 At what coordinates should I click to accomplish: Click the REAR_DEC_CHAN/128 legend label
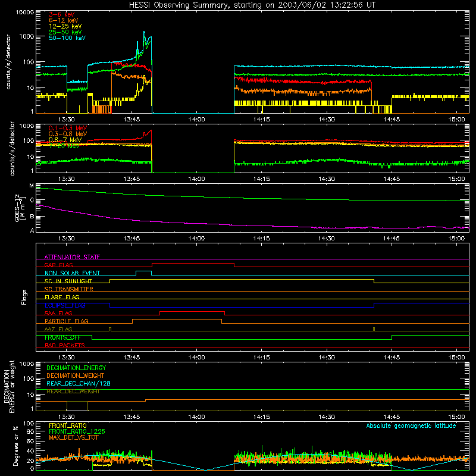[x=79, y=384]
